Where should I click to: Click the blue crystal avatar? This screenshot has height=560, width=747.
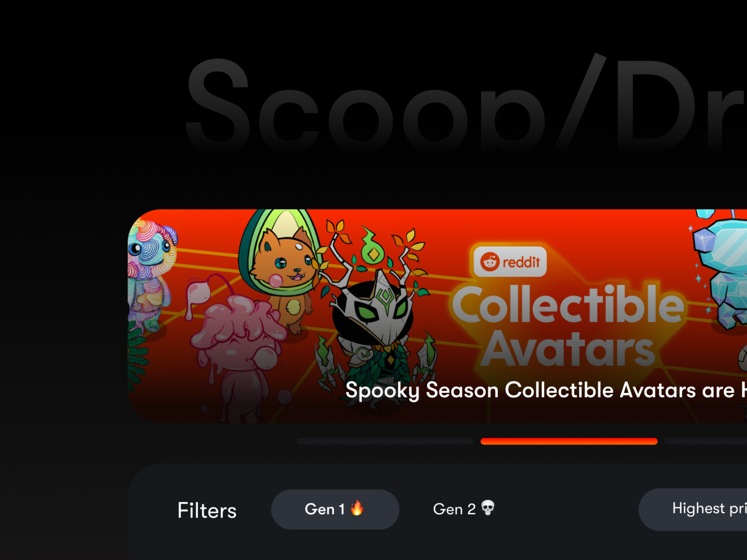[x=721, y=271]
